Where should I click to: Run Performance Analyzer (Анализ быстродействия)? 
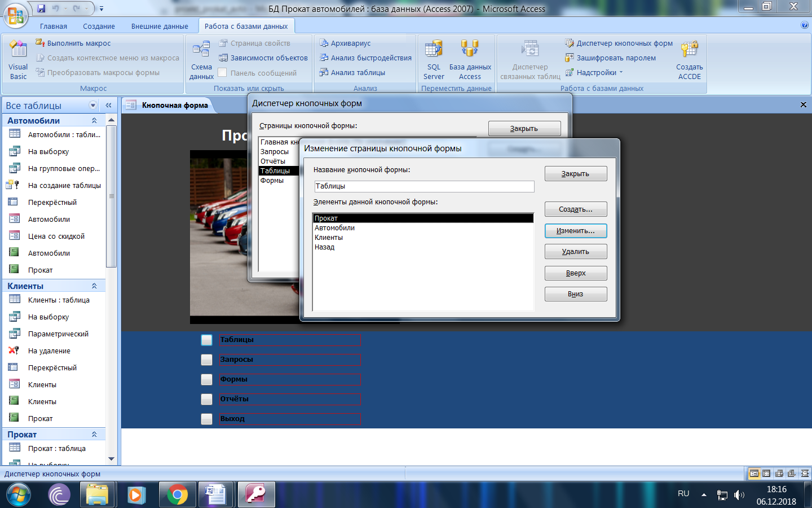click(365, 58)
